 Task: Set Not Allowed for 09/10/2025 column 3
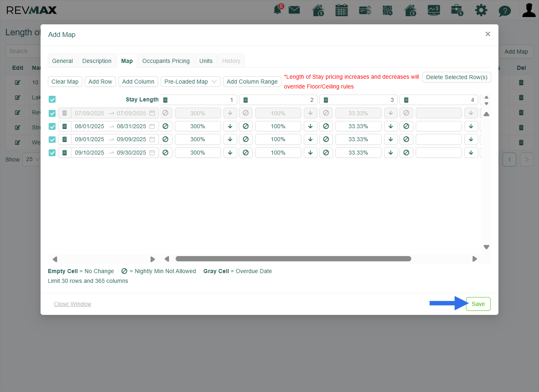(x=326, y=153)
